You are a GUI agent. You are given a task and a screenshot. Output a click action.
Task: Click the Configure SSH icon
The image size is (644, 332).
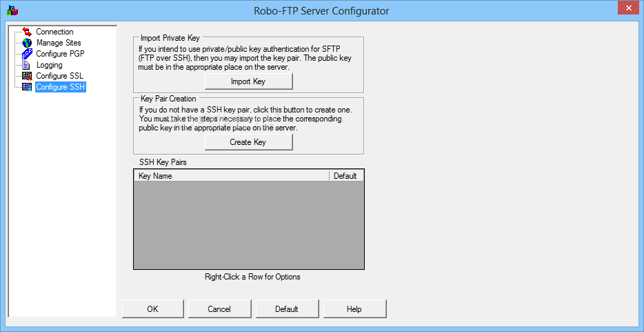click(27, 87)
